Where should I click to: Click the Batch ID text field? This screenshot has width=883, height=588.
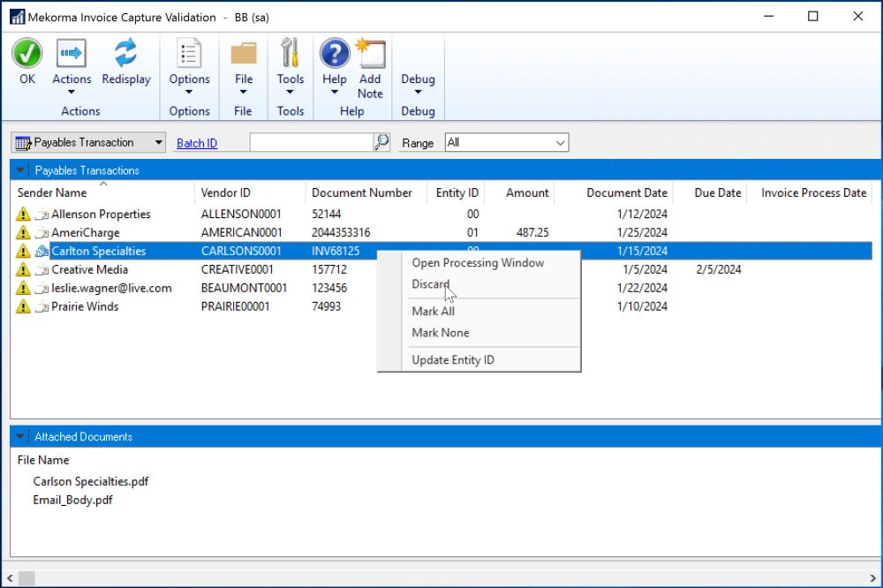pos(311,142)
